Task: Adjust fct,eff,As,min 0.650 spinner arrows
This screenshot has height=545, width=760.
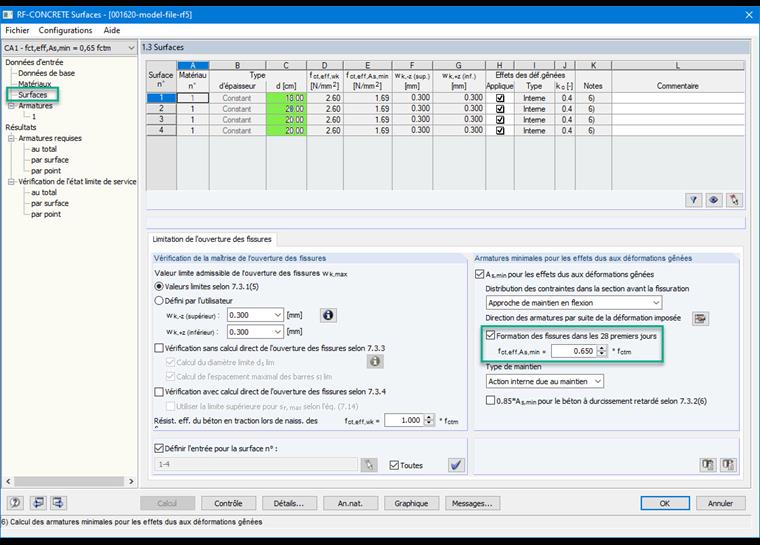Action: (x=602, y=351)
